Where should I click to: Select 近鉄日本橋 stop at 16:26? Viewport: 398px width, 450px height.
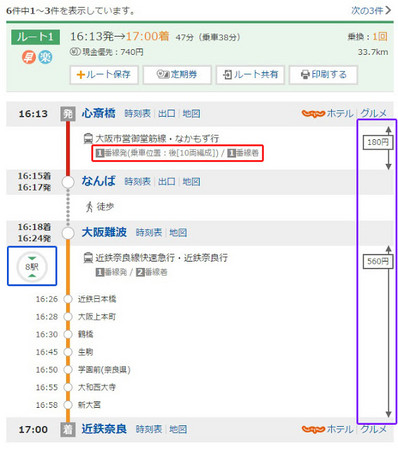(x=97, y=299)
